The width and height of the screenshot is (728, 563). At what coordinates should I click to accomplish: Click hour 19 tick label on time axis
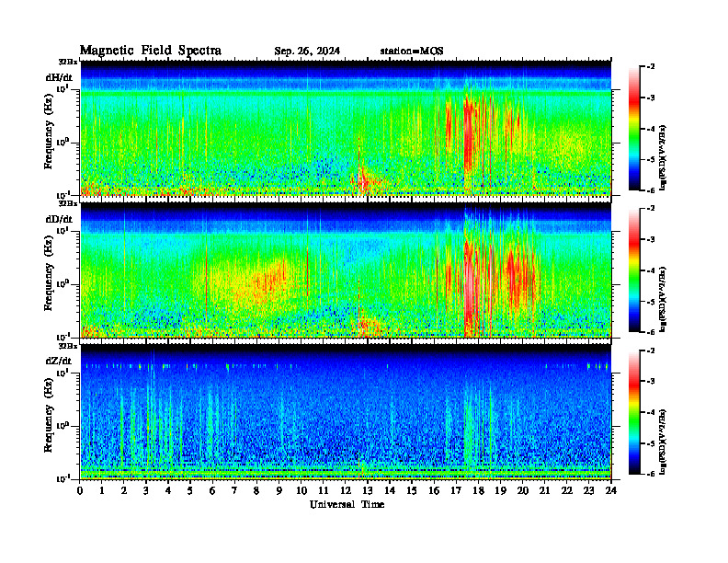pos(500,490)
